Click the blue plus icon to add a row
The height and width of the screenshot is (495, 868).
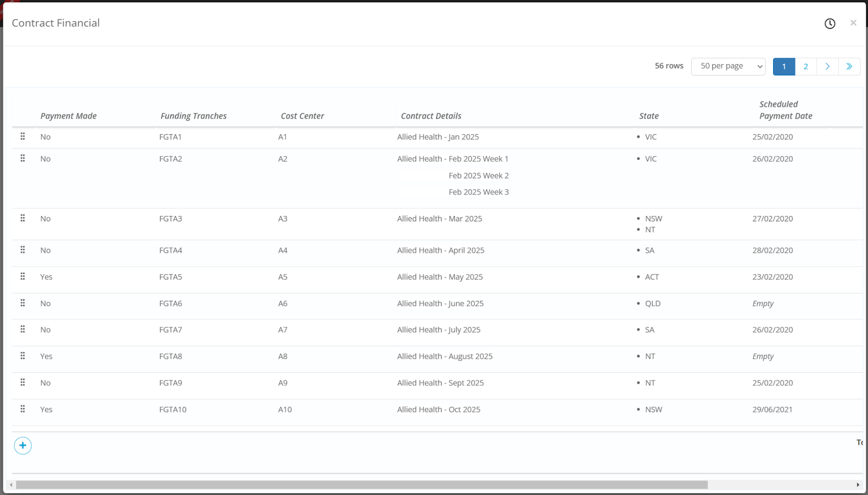(22, 445)
